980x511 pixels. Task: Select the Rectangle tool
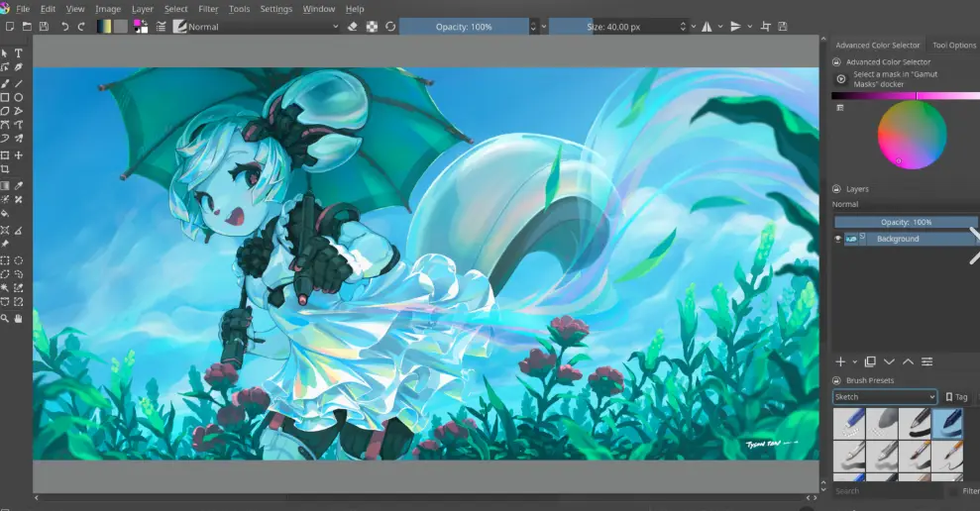[5, 97]
